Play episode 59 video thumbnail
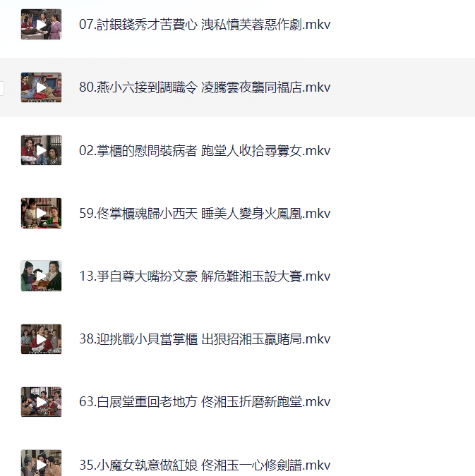Screen dimensions: 475x476 (41, 213)
